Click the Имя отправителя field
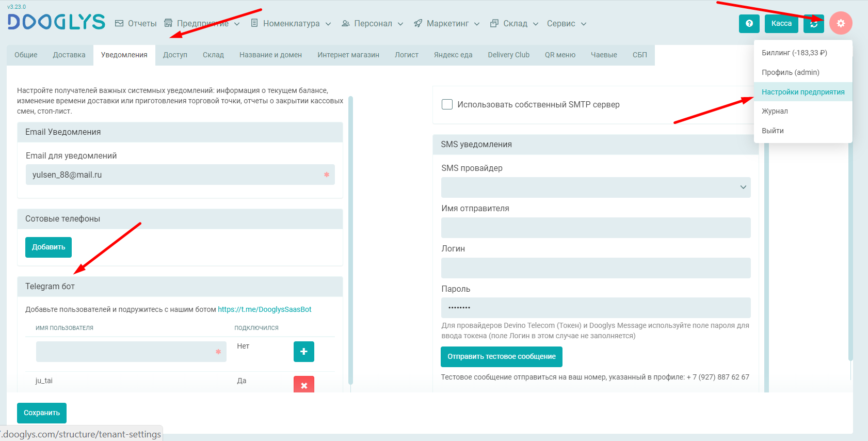The image size is (868, 441). click(x=596, y=228)
